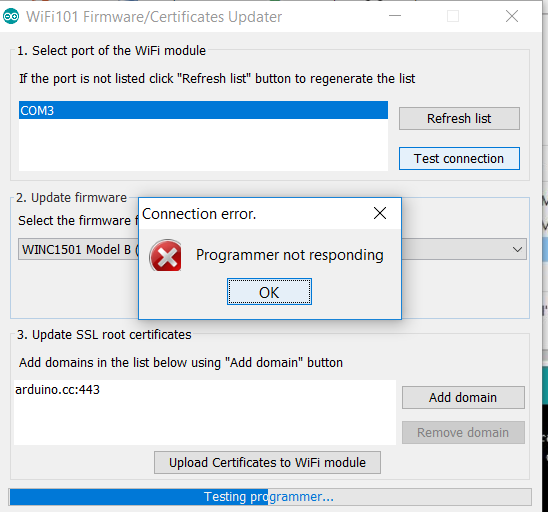Click the disabled maximize window icon
This screenshot has width=548, height=512.
tap(453, 16)
